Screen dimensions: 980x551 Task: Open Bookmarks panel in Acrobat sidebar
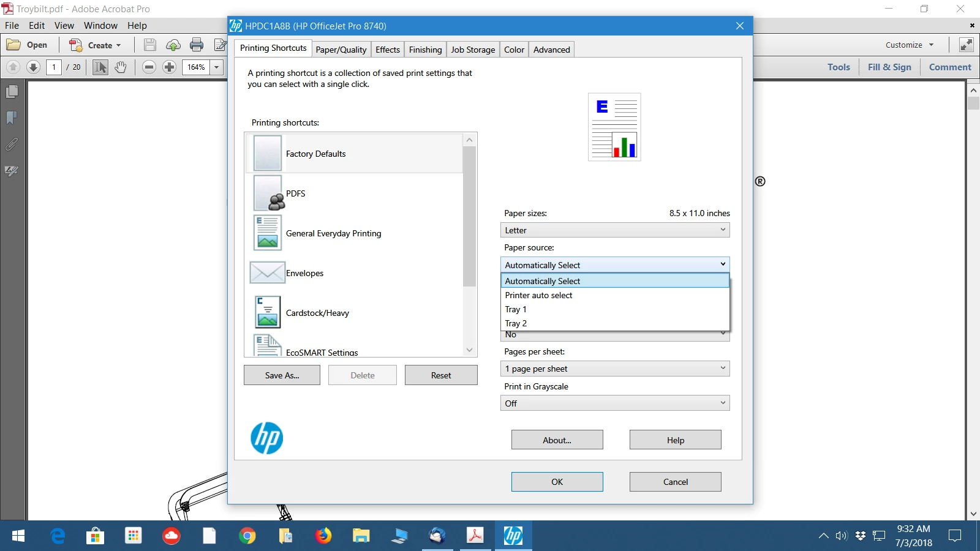12,118
